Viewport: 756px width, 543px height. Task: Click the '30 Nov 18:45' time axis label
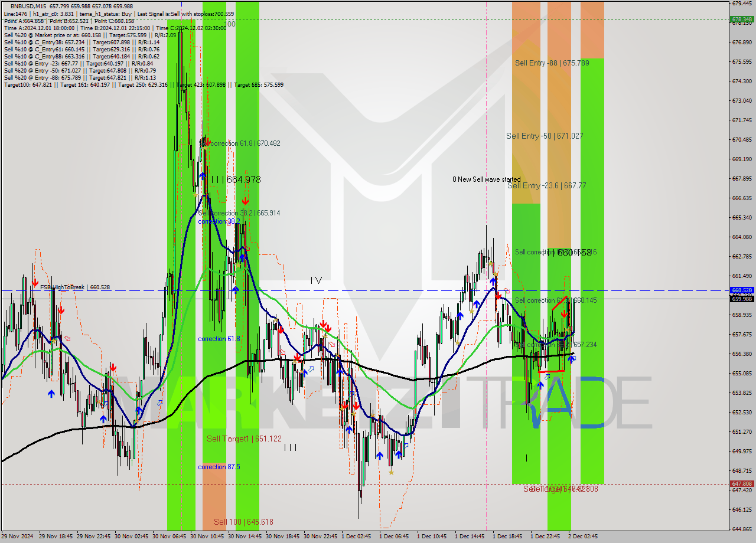pos(282,537)
